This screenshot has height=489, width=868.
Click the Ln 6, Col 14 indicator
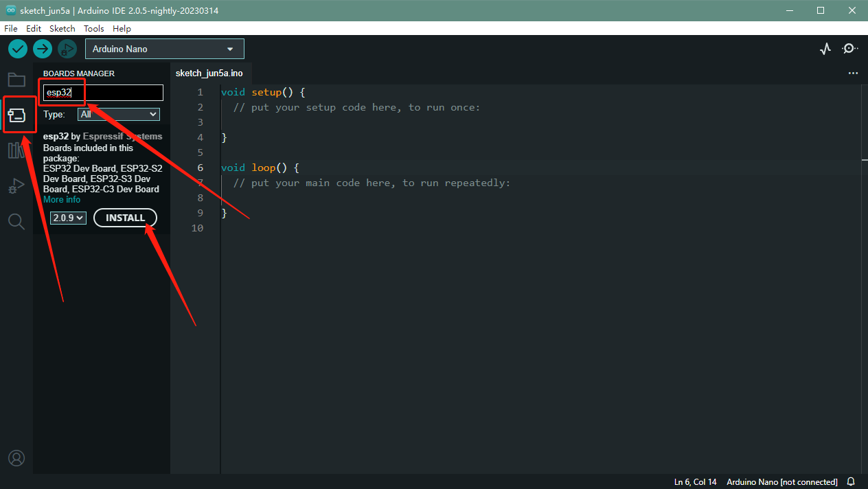pyautogui.click(x=696, y=481)
